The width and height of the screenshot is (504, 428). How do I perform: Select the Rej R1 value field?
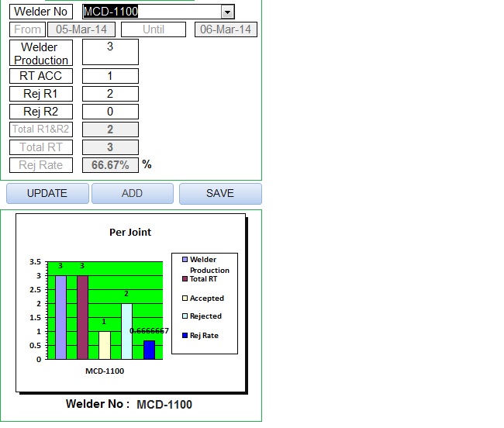click(x=110, y=94)
